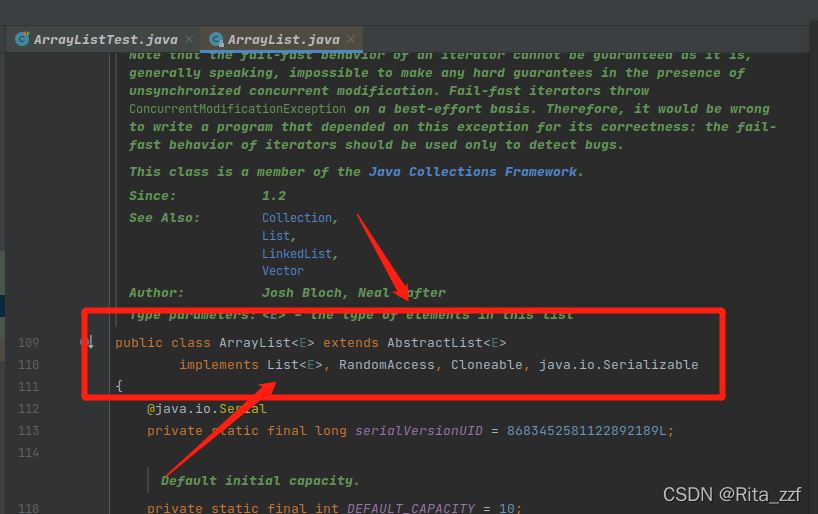Click the 'Default initial capacity.' doc comment

pyautogui.click(x=260, y=481)
